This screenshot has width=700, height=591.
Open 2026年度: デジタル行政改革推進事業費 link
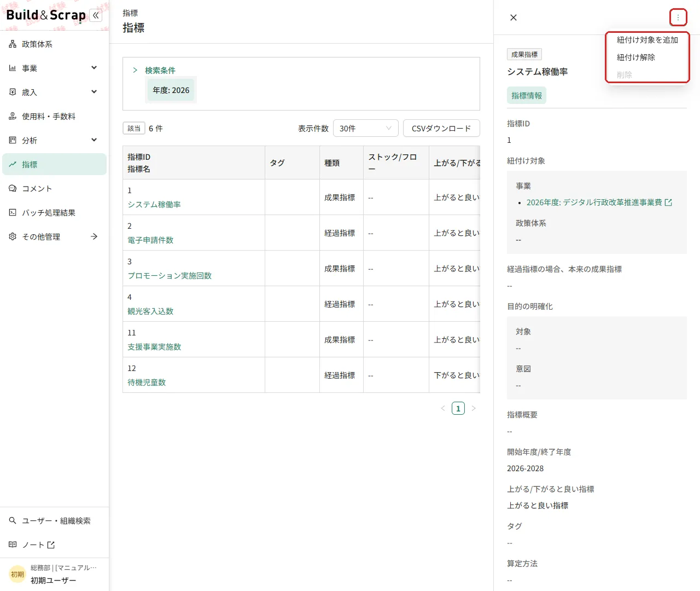tap(594, 202)
